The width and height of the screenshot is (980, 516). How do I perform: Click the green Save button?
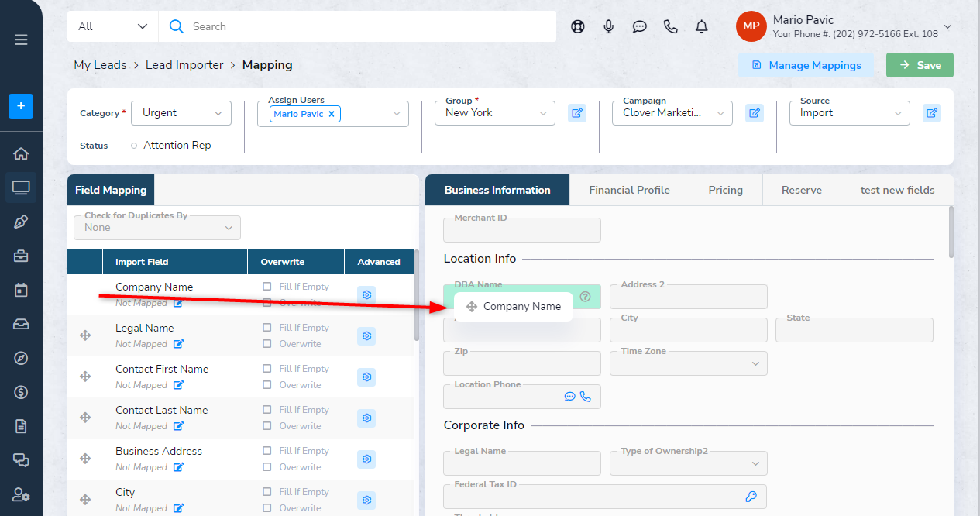920,65
